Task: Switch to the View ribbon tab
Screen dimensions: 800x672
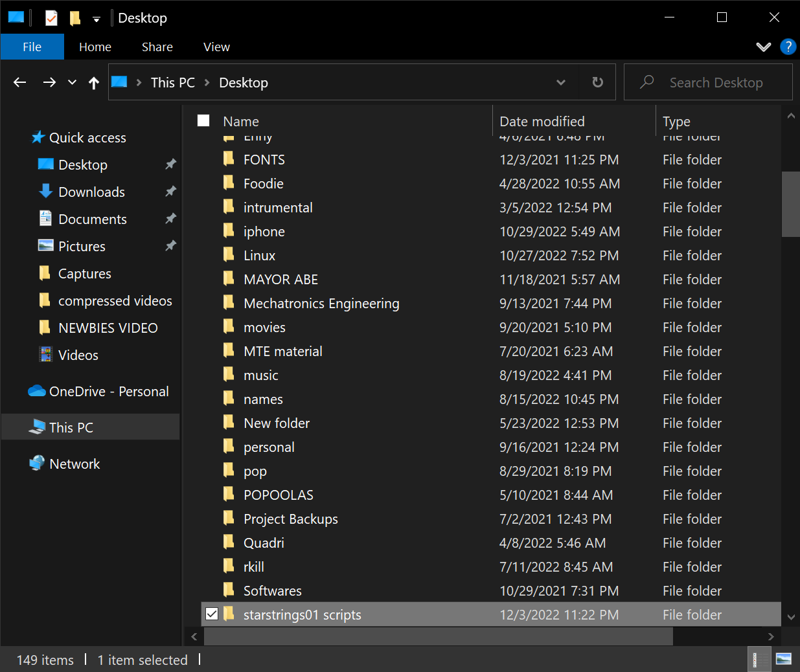Action: (216, 47)
